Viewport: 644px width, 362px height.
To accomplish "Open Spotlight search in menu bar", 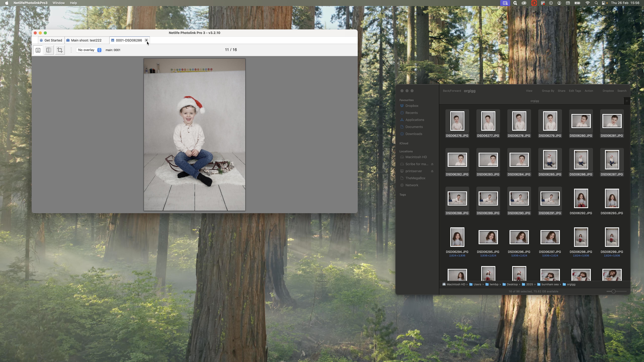I will (596, 3).
